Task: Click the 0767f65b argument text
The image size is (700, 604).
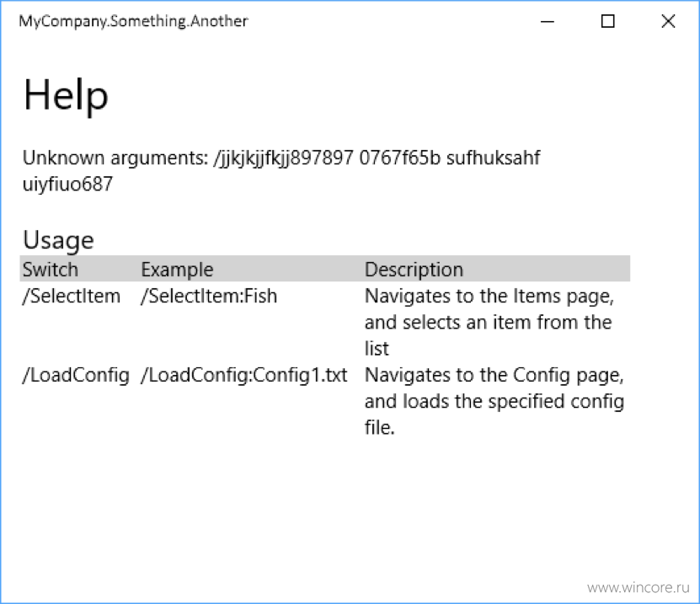Action: pyautogui.click(x=399, y=158)
